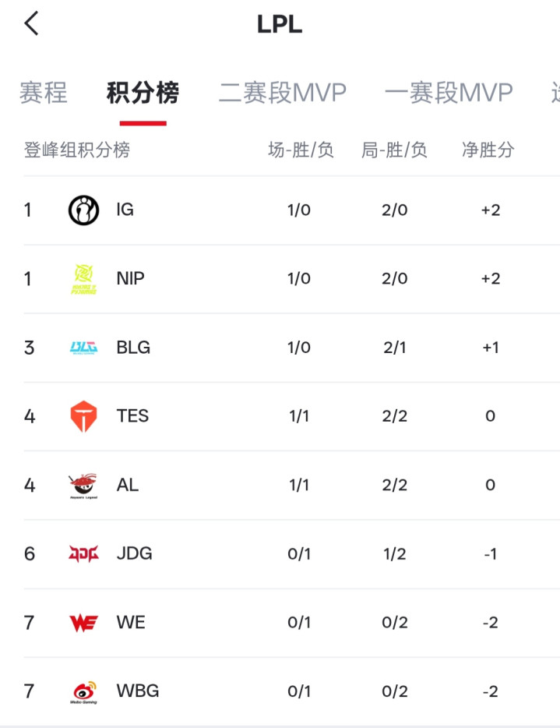Click the red JDG team logo
The image size is (560, 728).
[x=83, y=553]
